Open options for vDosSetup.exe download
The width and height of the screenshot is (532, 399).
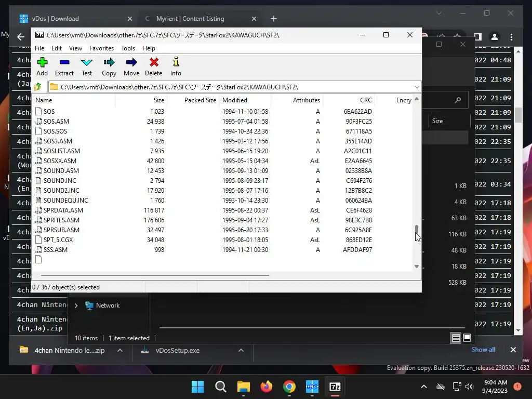click(241, 350)
